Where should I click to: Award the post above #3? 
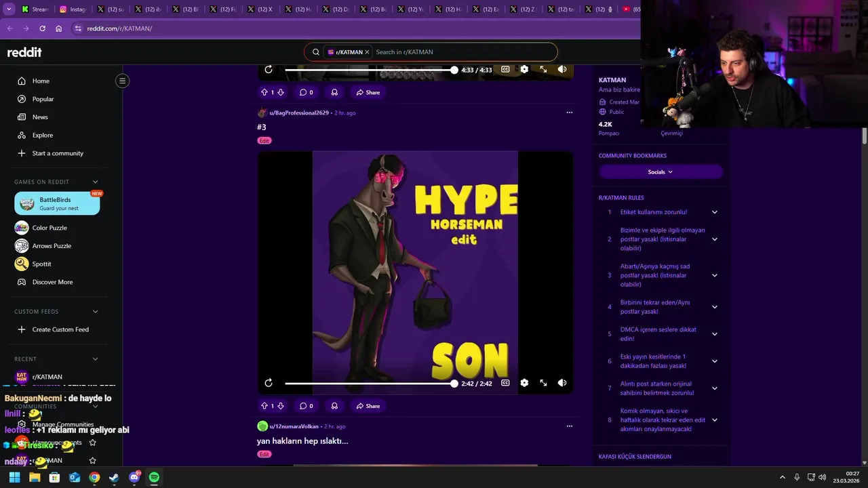[x=334, y=92]
